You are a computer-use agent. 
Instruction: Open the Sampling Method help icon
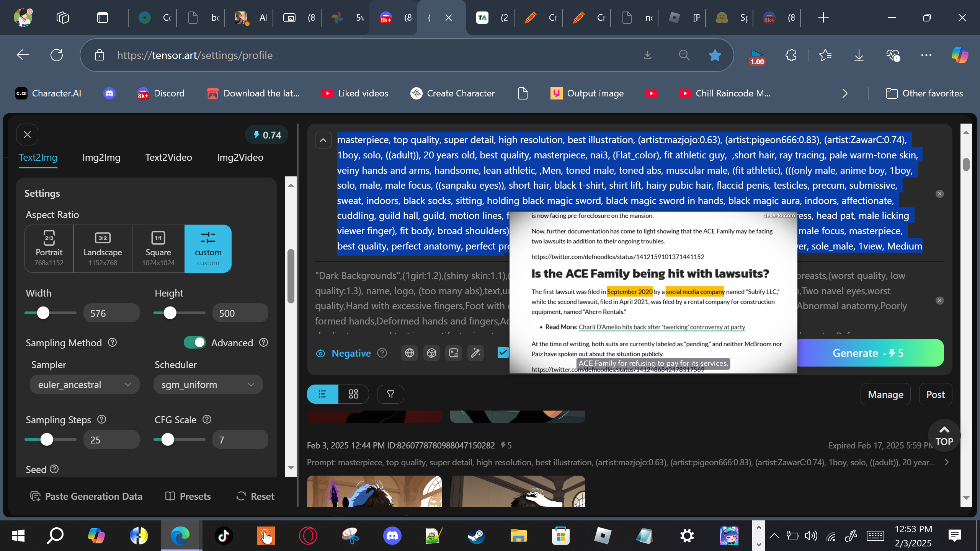(x=112, y=342)
